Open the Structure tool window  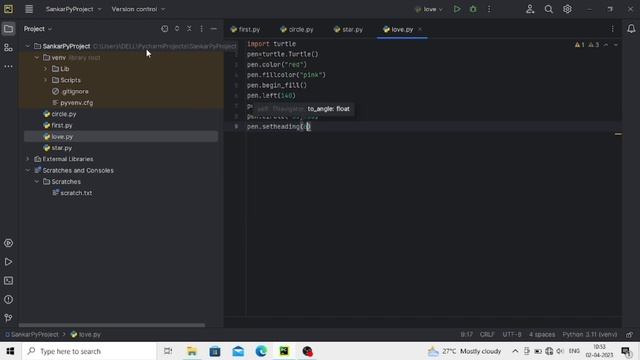pos(8,48)
